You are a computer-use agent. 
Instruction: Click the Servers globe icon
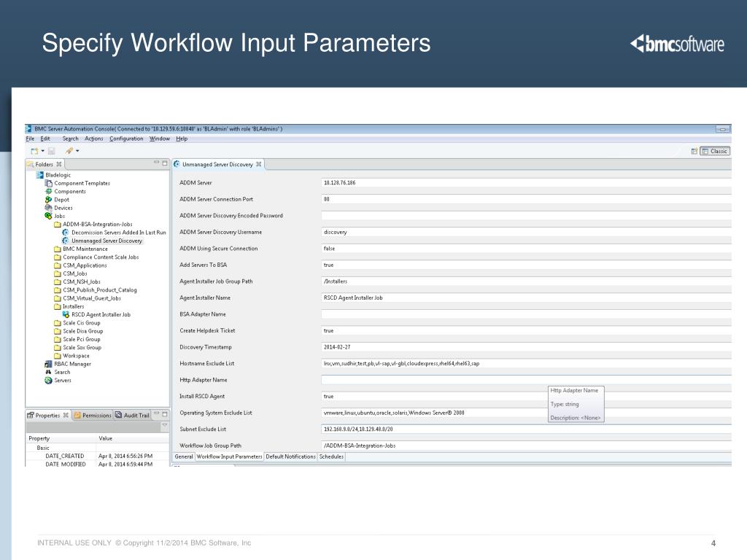49,380
